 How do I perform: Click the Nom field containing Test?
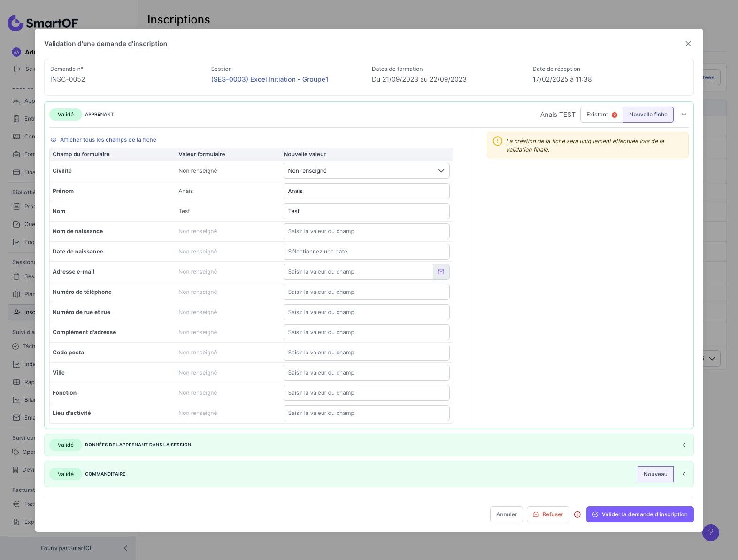click(366, 211)
